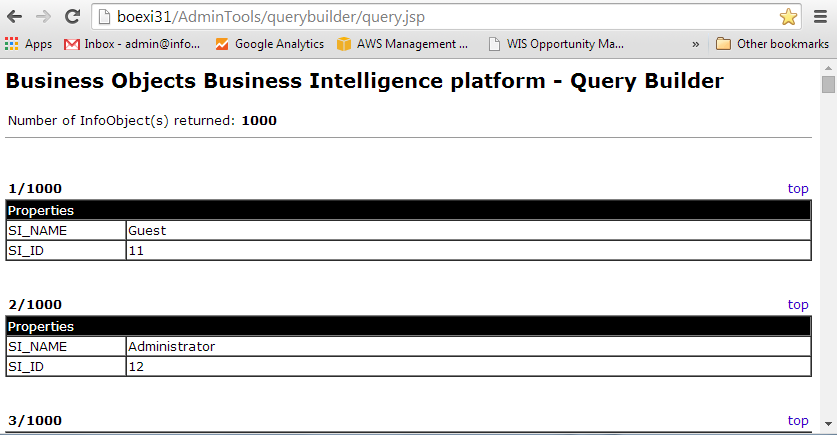
Task: Reload the Query Builder page
Action: click(72, 17)
